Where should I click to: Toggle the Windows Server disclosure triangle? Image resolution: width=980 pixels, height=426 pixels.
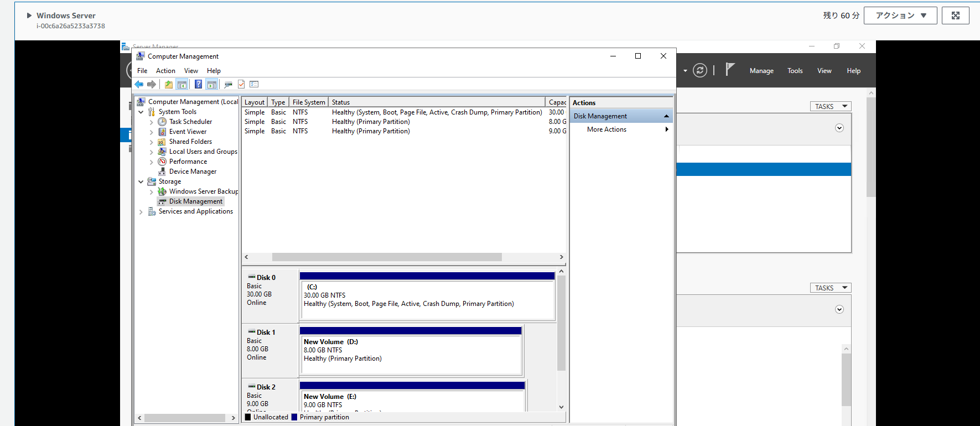tap(29, 15)
